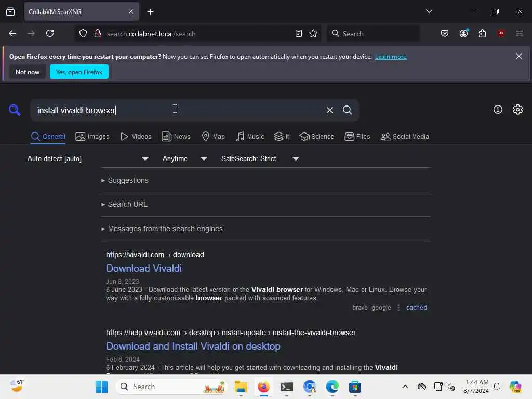Open the SafeSearch: Strict dropdown

tap(260, 159)
